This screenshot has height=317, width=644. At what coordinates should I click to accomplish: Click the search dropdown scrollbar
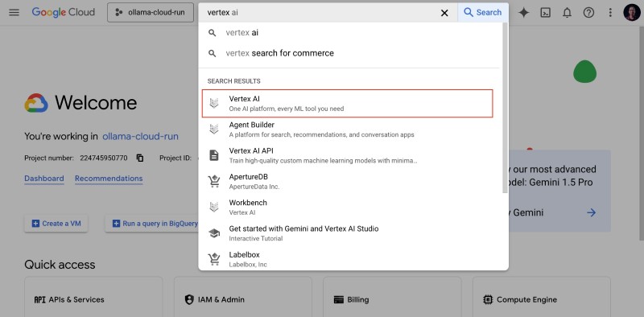(x=506, y=108)
